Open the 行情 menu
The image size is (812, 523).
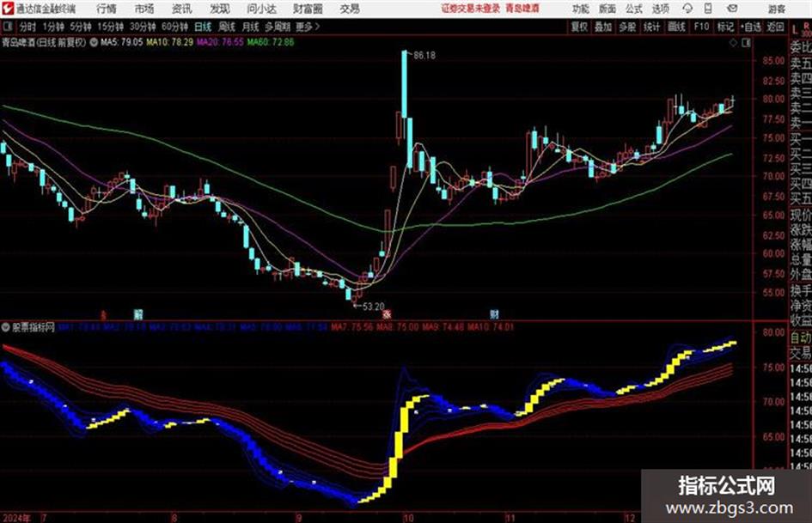pyautogui.click(x=107, y=9)
